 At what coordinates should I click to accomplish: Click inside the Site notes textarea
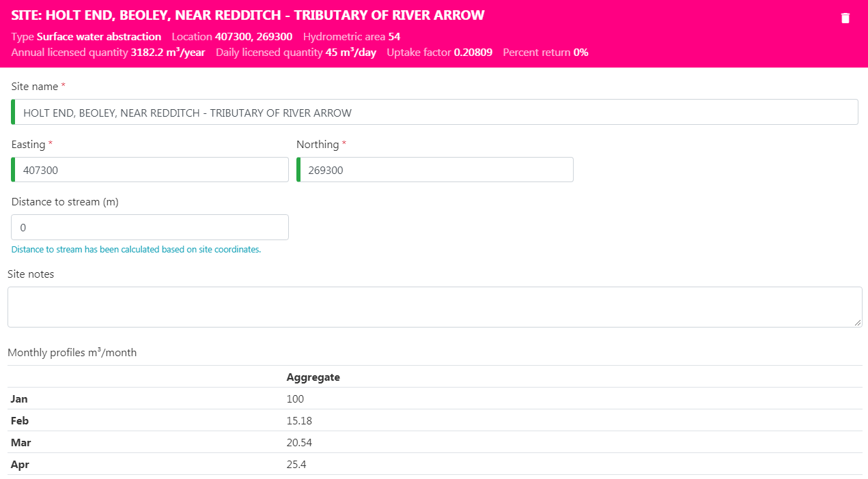434,306
